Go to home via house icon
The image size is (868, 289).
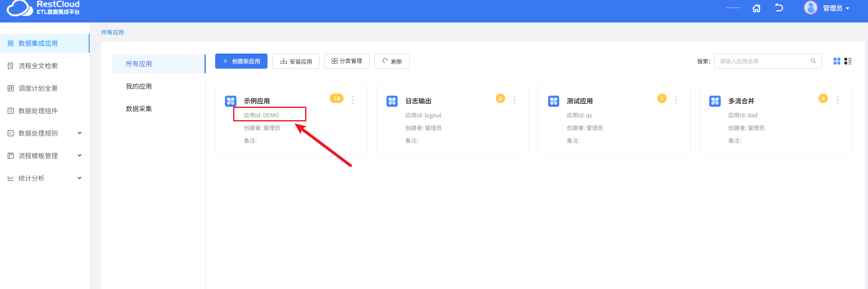[756, 8]
